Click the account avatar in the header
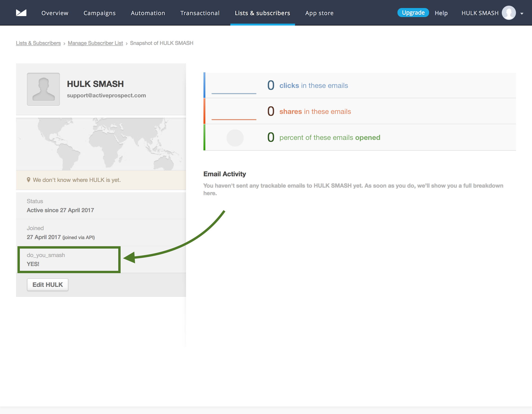 coord(509,13)
